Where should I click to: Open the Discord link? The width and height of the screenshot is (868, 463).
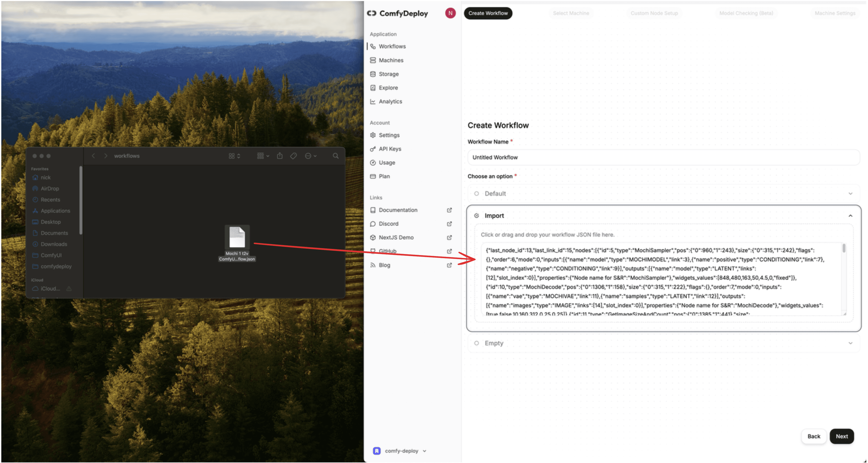[x=388, y=223]
